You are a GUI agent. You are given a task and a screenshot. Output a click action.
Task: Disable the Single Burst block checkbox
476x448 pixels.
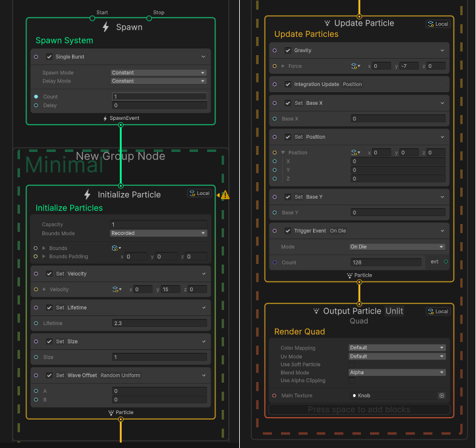pyautogui.click(x=49, y=57)
